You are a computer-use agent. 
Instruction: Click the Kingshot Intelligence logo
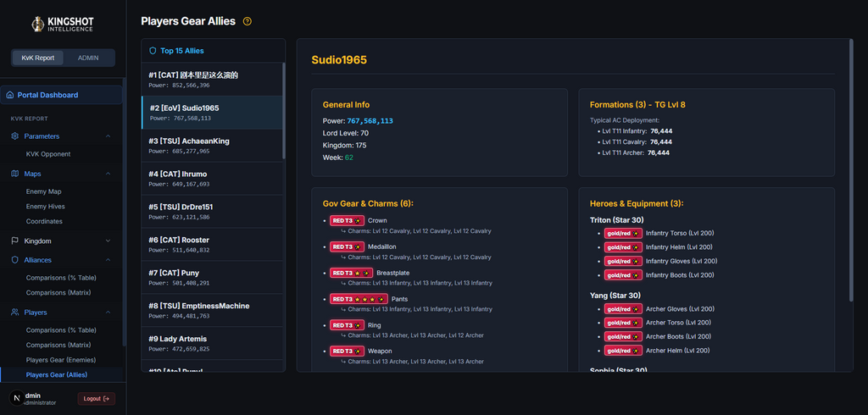tap(63, 24)
